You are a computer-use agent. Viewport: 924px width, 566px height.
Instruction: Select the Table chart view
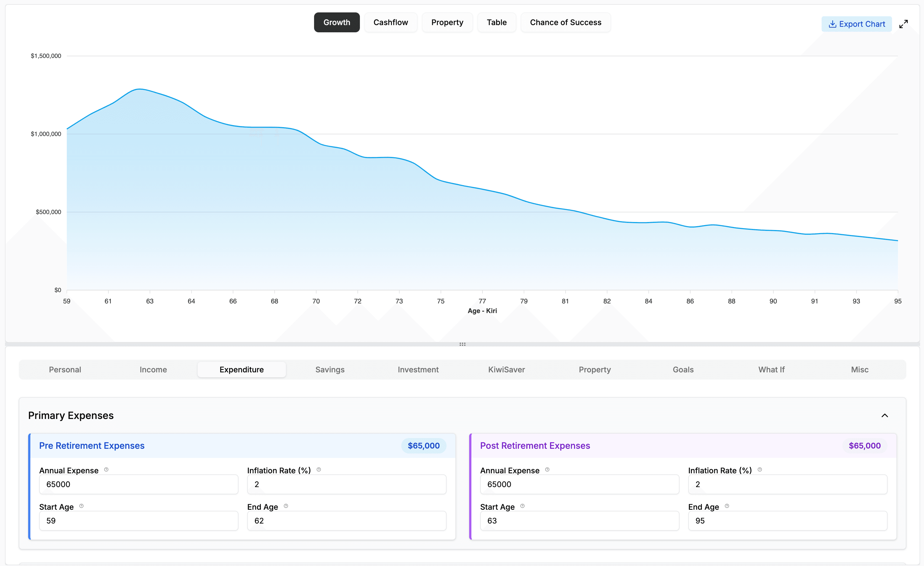[x=496, y=22]
